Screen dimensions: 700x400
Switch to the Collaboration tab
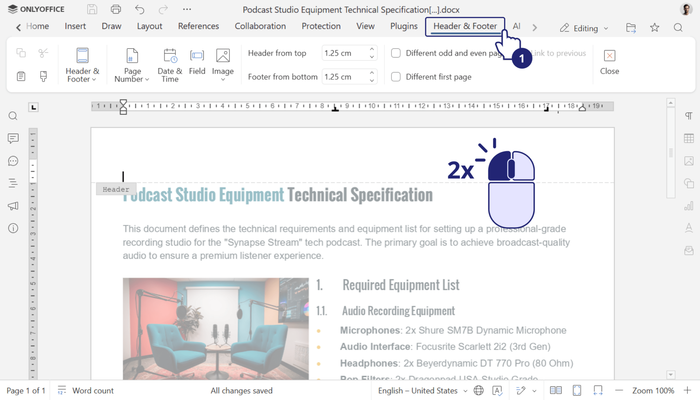click(x=260, y=26)
